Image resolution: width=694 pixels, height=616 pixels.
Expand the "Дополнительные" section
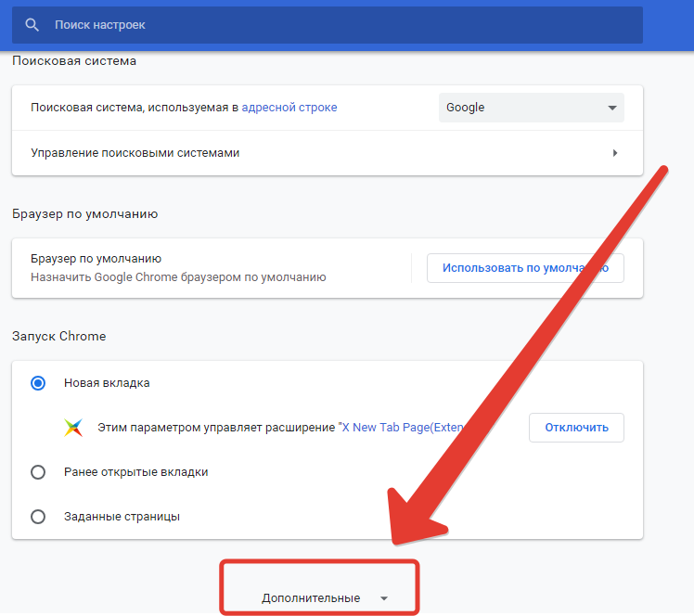tap(311, 598)
